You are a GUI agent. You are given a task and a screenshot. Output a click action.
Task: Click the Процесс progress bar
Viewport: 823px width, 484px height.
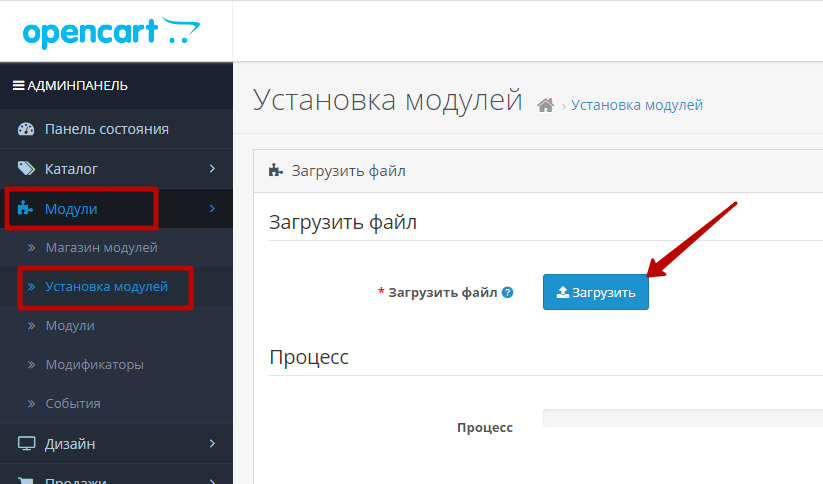683,418
